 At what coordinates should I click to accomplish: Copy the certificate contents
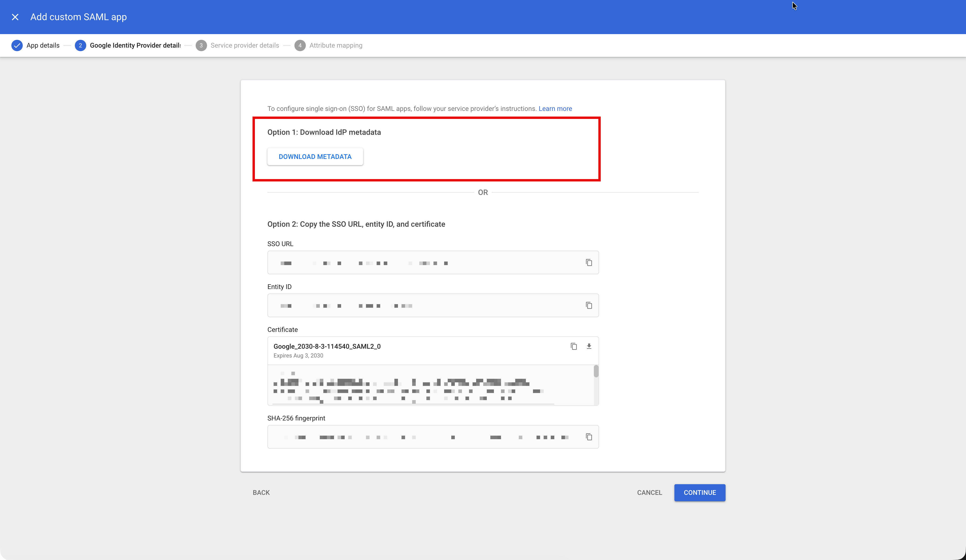[573, 347]
